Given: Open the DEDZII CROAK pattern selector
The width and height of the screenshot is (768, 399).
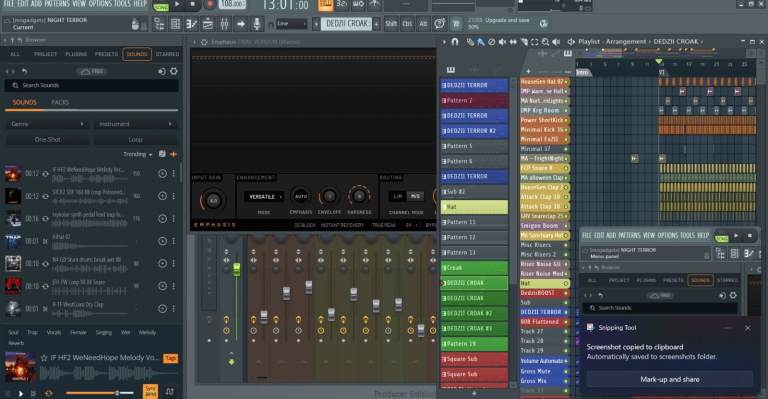Looking at the screenshot, I should click(x=347, y=23).
